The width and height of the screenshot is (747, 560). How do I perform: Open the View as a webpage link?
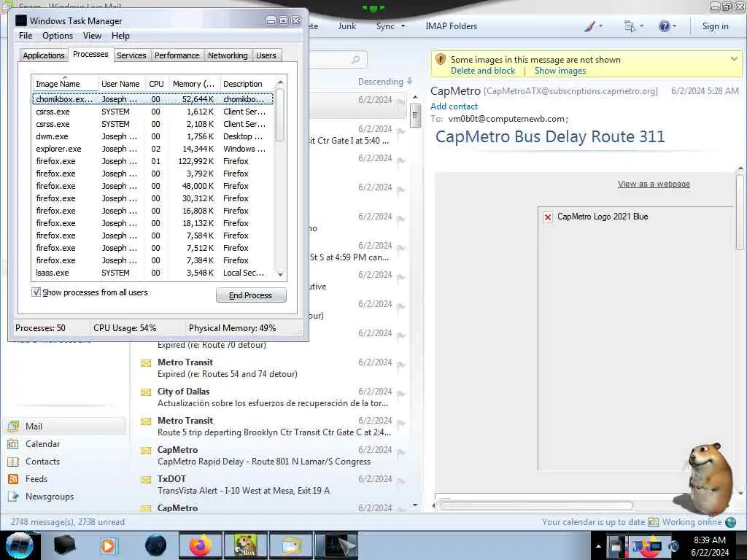(x=654, y=184)
